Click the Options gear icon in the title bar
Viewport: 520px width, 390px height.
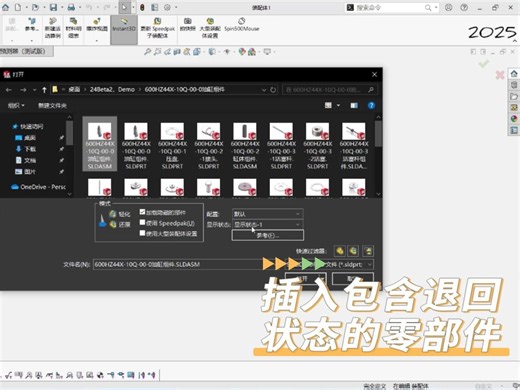(167, 7)
